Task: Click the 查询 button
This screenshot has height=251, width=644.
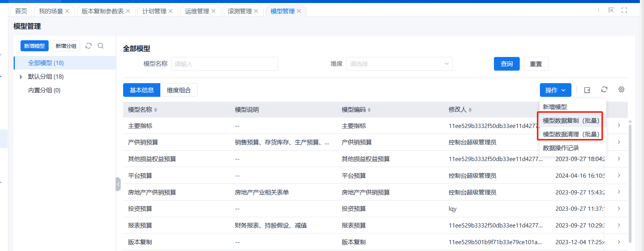Action: (506, 64)
